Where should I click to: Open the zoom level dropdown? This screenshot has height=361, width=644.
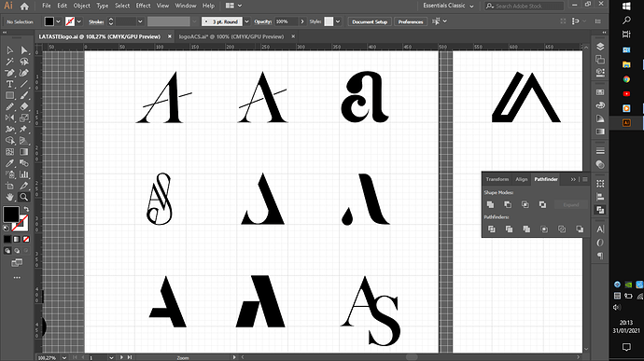point(64,357)
